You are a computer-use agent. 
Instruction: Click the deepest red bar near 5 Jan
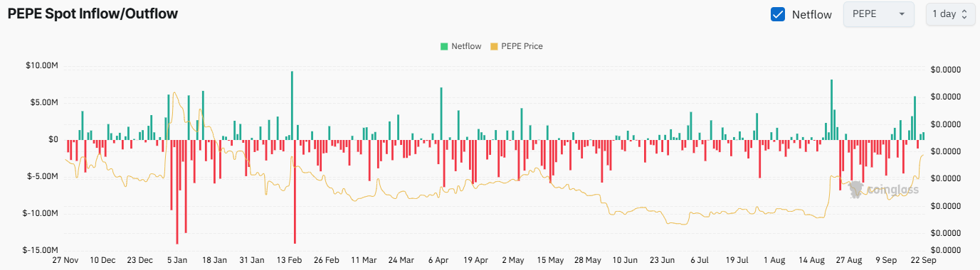[x=177, y=192]
